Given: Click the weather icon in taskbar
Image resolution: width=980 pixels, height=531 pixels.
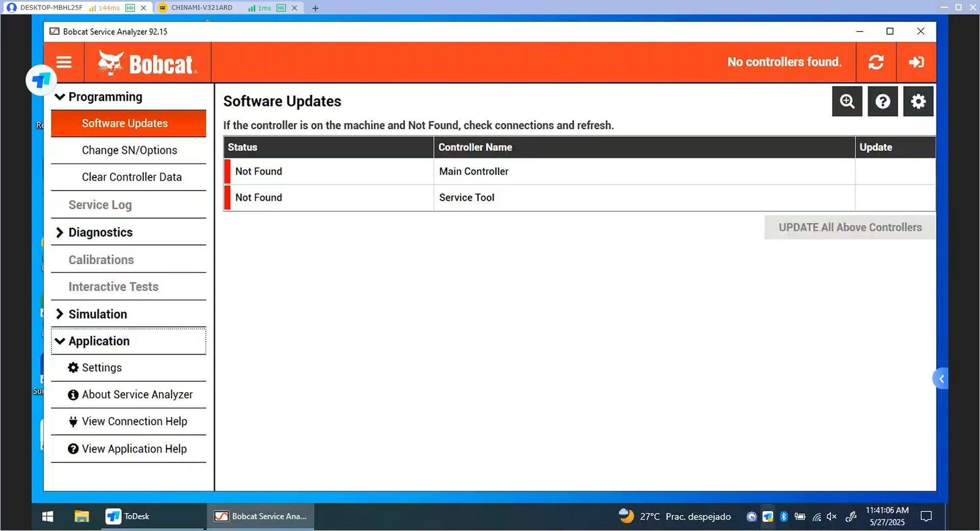Looking at the screenshot, I should [x=626, y=516].
